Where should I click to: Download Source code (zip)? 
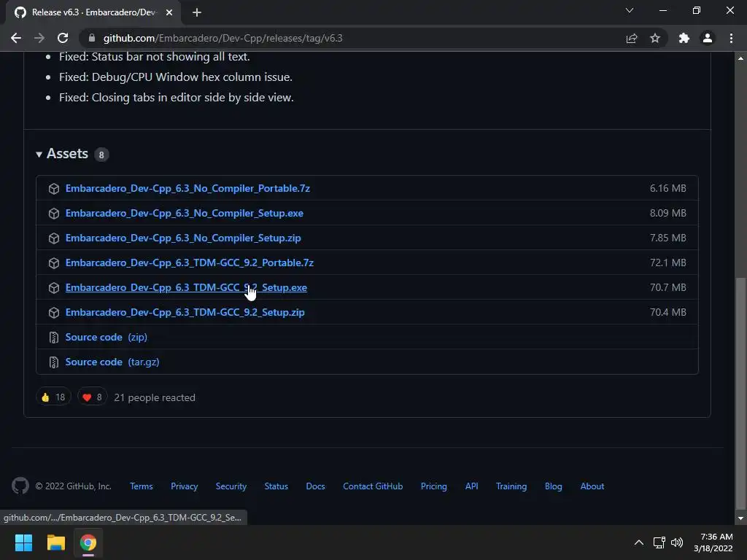tap(107, 337)
